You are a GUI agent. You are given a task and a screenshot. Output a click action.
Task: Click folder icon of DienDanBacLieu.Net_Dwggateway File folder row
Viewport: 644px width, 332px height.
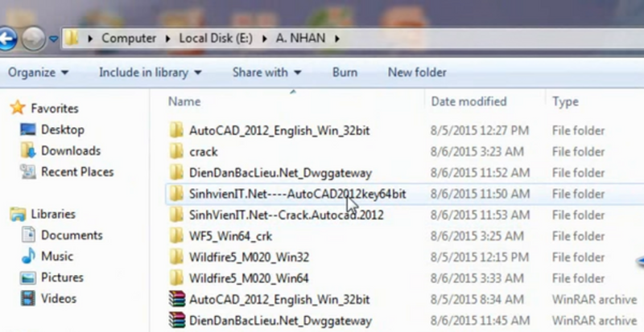[176, 172]
